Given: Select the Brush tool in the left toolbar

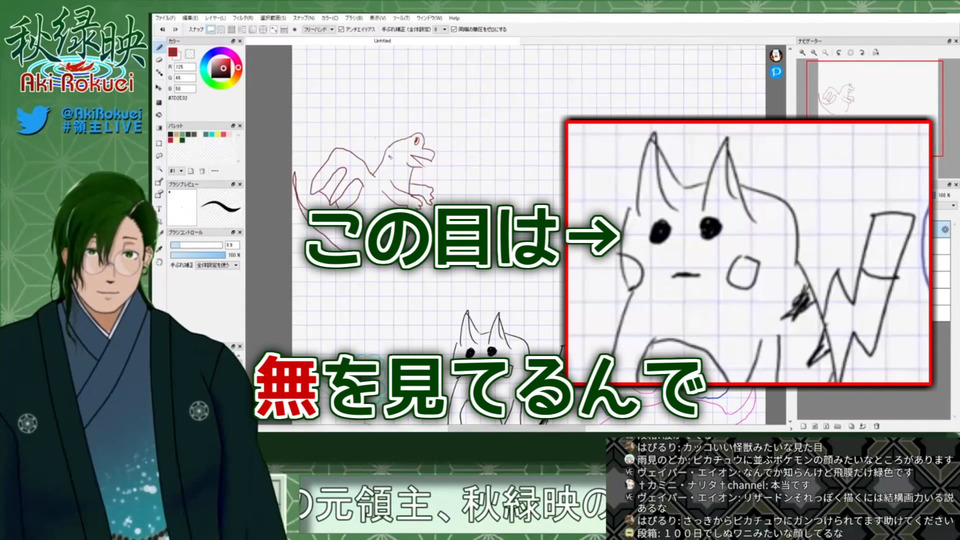Looking at the screenshot, I should point(159,47).
